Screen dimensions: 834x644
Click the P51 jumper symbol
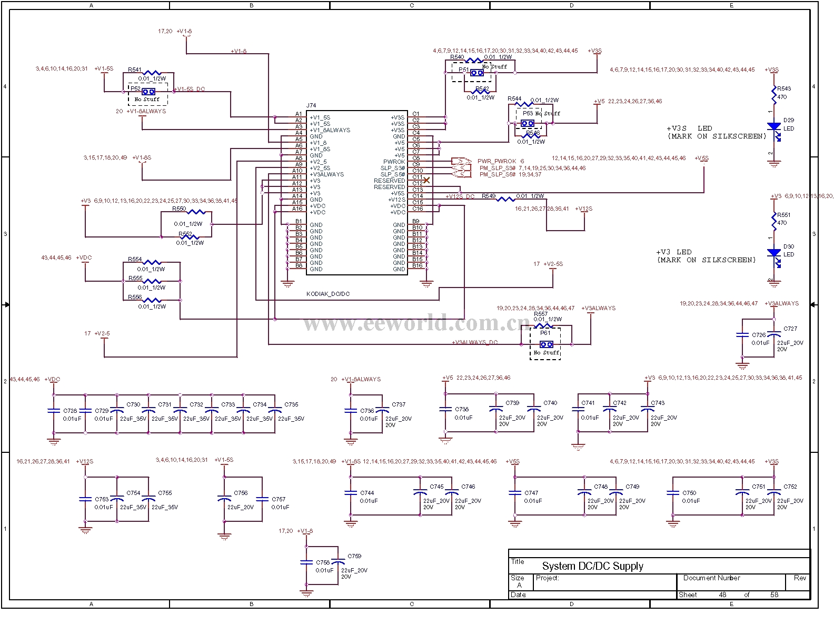pos(477,73)
